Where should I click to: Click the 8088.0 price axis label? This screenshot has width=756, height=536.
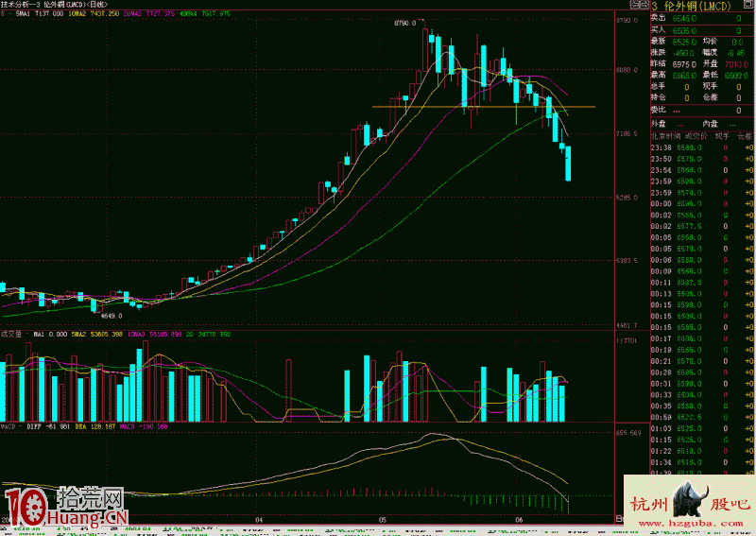pyautogui.click(x=627, y=70)
